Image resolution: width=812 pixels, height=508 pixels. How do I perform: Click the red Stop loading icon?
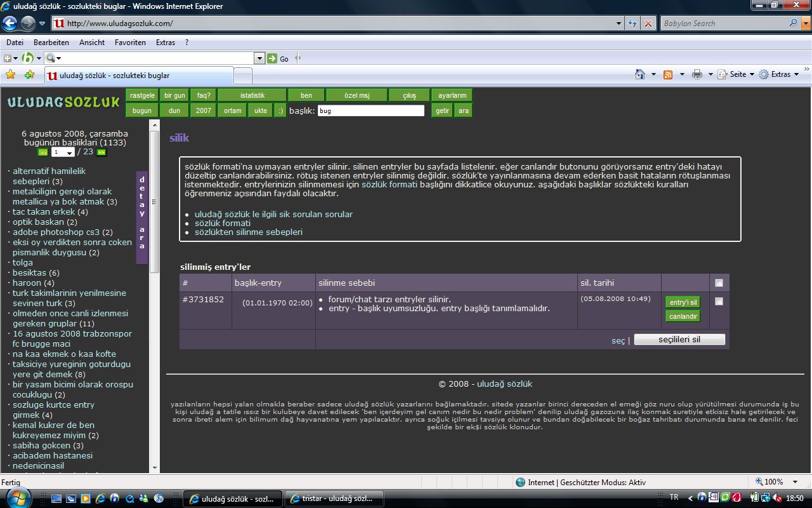(648, 23)
